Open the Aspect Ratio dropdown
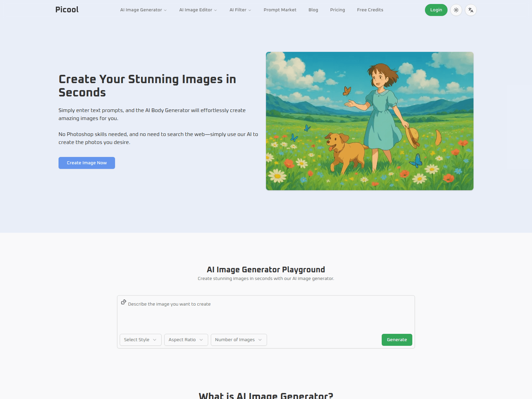 point(186,339)
